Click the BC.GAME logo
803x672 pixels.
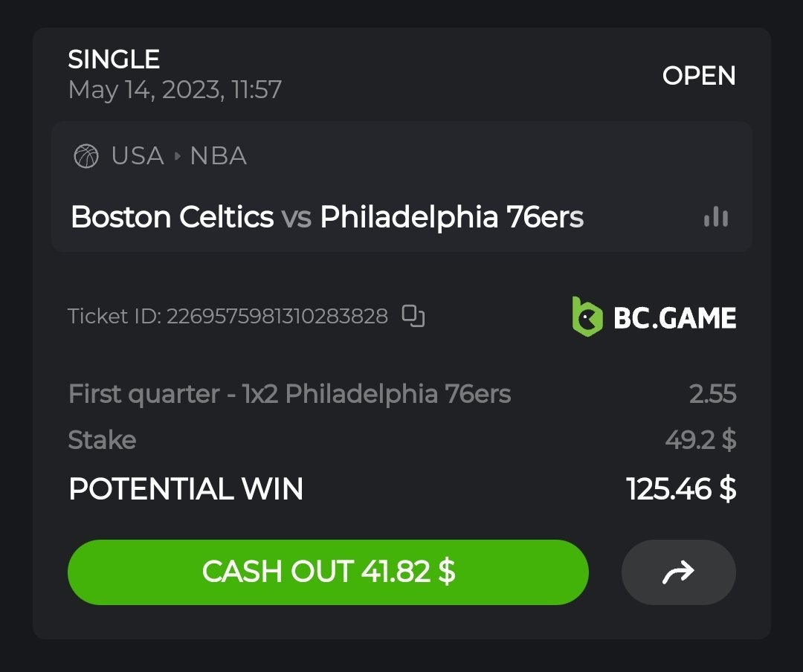click(654, 317)
